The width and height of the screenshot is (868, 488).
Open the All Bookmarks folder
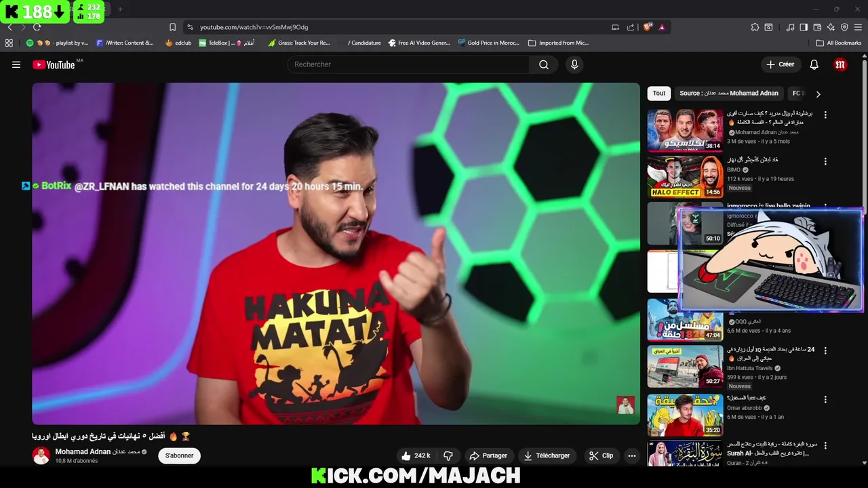(839, 43)
